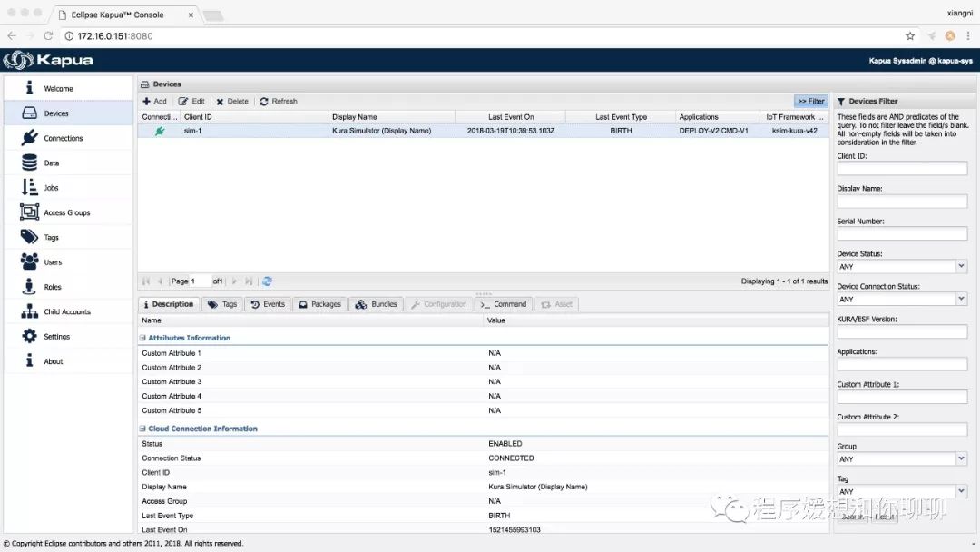Open Settings from sidebar
The height and width of the screenshot is (552, 980).
68,336
